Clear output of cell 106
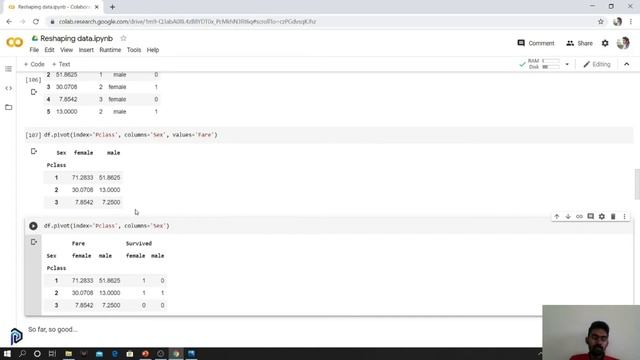The image size is (640, 360). tap(34, 92)
